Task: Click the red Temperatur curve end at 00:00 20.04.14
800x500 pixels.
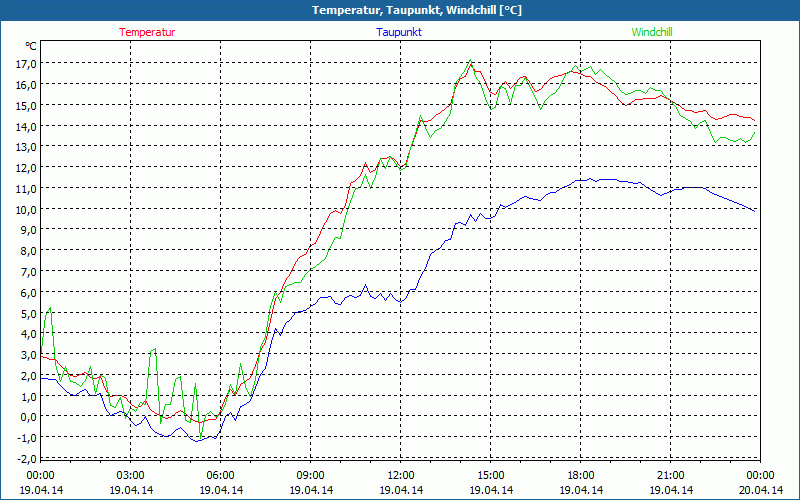Action: coord(755,121)
